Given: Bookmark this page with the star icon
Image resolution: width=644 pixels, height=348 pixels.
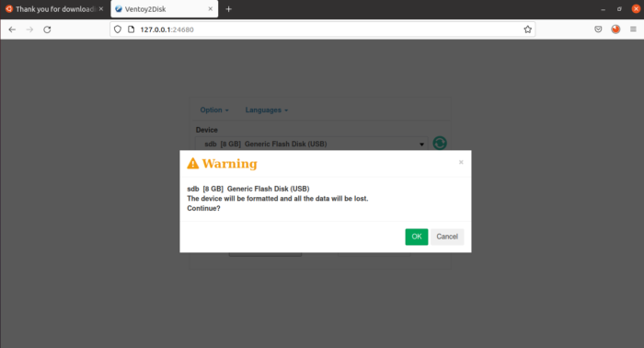Looking at the screenshot, I should tap(528, 29).
